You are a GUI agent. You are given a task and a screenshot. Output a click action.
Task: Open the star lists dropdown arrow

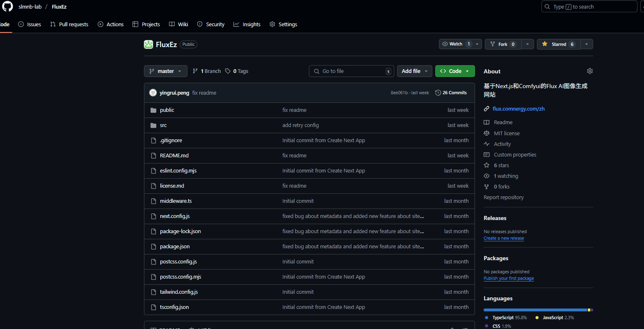587,44
